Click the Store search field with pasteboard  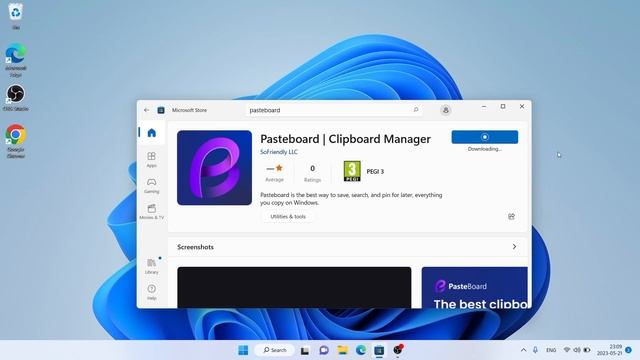(333, 110)
